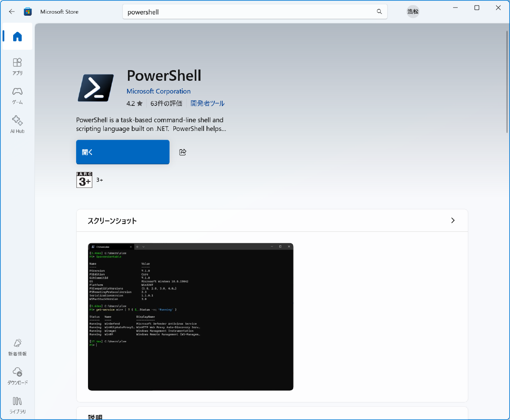This screenshot has width=510, height=420.
Task: Open the PowerShell terminal screenshot thumbnail
Action: [190, 317]
